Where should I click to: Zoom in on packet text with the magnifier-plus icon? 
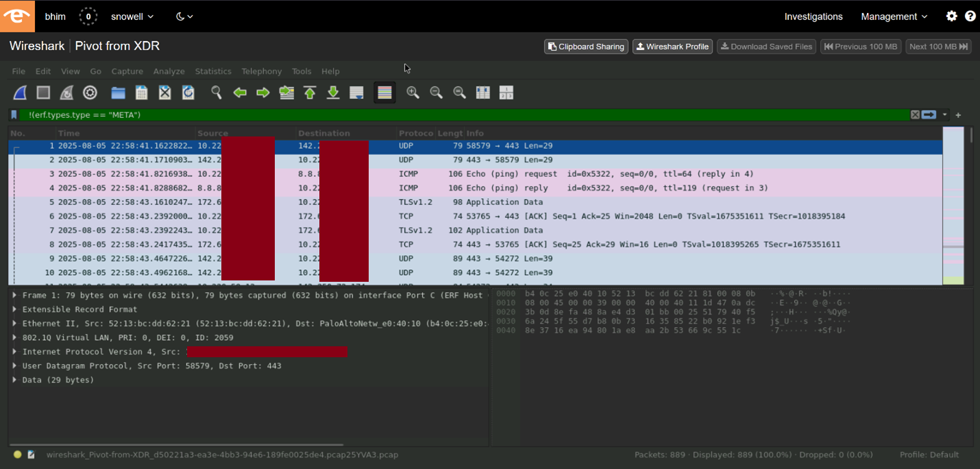click(x=412, y=93)
